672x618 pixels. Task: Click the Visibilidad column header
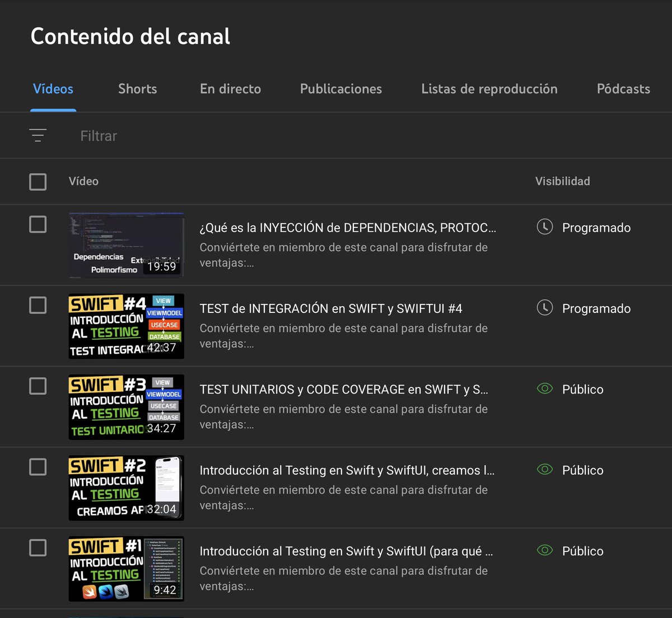click(x=562, y=181)
